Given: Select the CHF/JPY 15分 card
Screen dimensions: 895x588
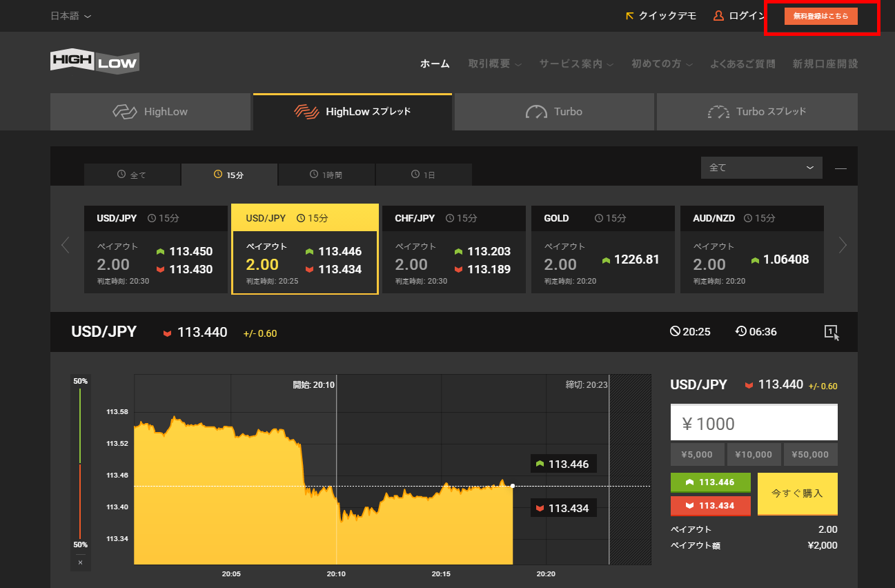Looking at the screenshot, I should pos(454,249).
